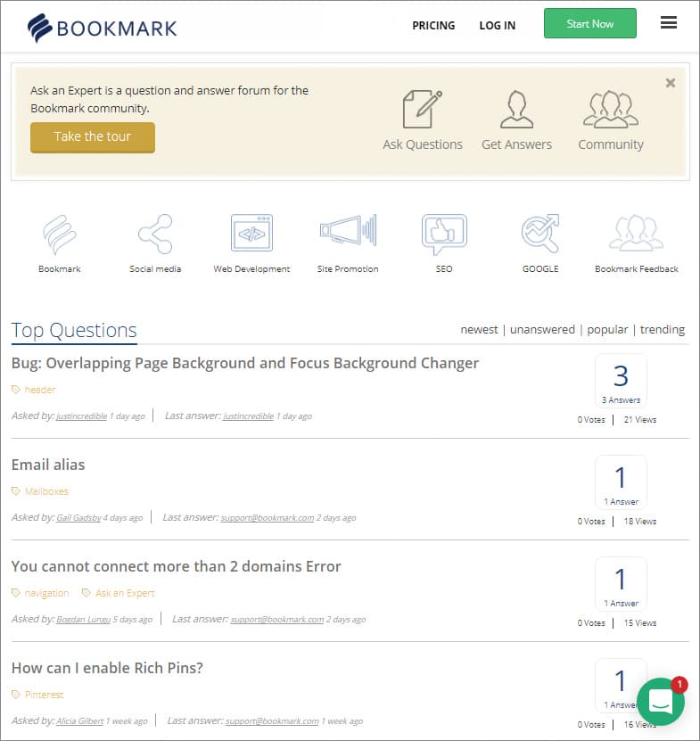The height and width of the screenshot is (741, 700).
Task: Click support@bookmark.com on 2 domains row
Action: (277, 620)
